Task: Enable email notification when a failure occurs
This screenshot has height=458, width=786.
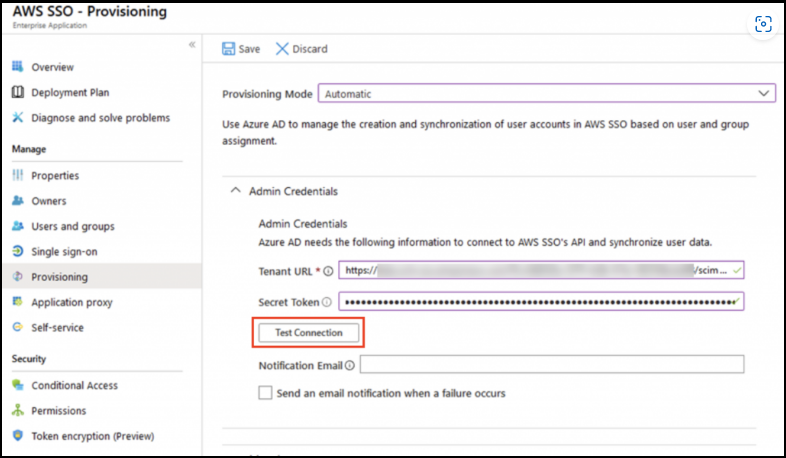Action: [265, 392]
